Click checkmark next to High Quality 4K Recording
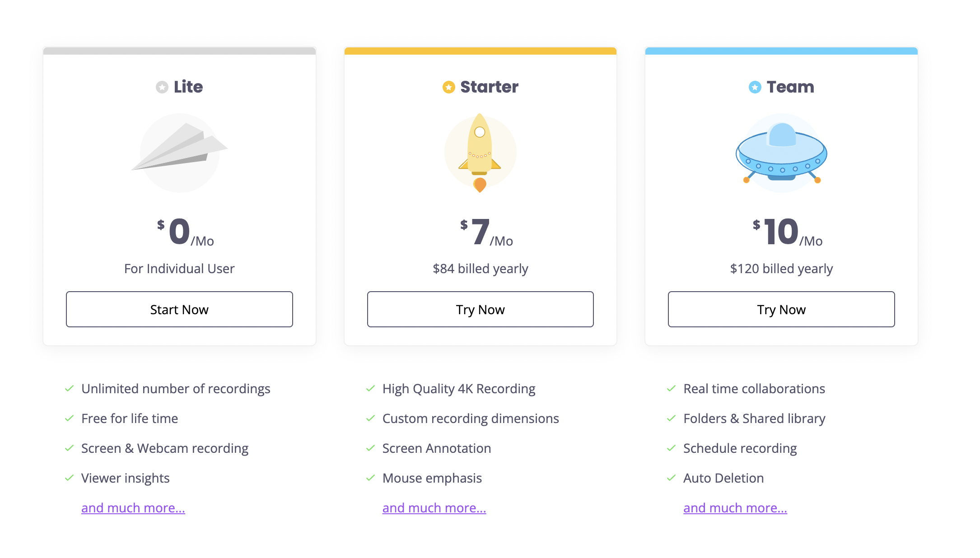This screenshot has width=980, height=558. [370, 389]
